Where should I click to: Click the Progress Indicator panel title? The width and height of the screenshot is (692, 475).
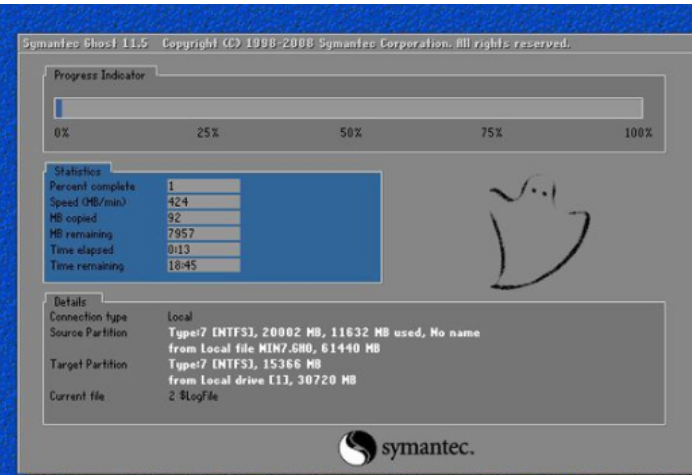point(98,75)
